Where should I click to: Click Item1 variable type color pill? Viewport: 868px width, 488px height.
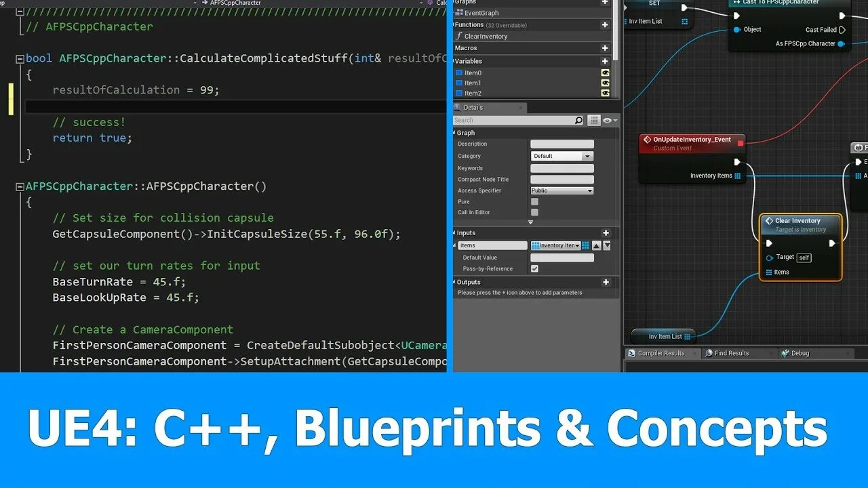click(459, 83)
